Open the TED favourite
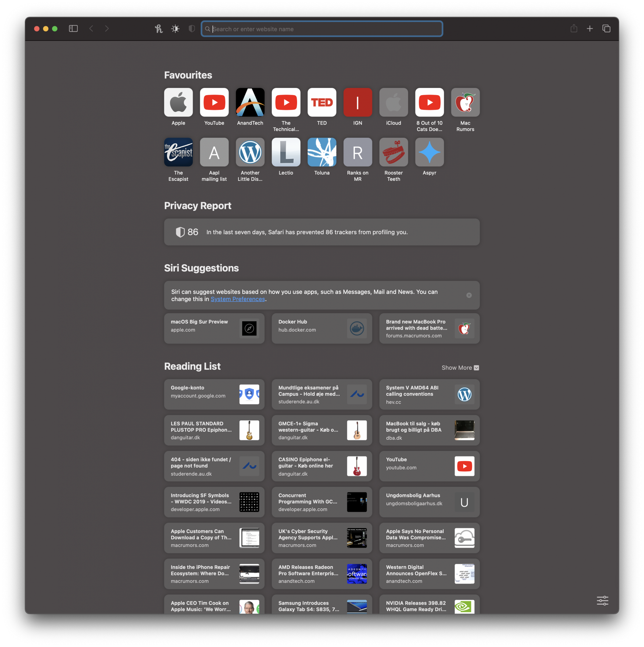This screenshot has width=644, height=647. coord(322,103)
